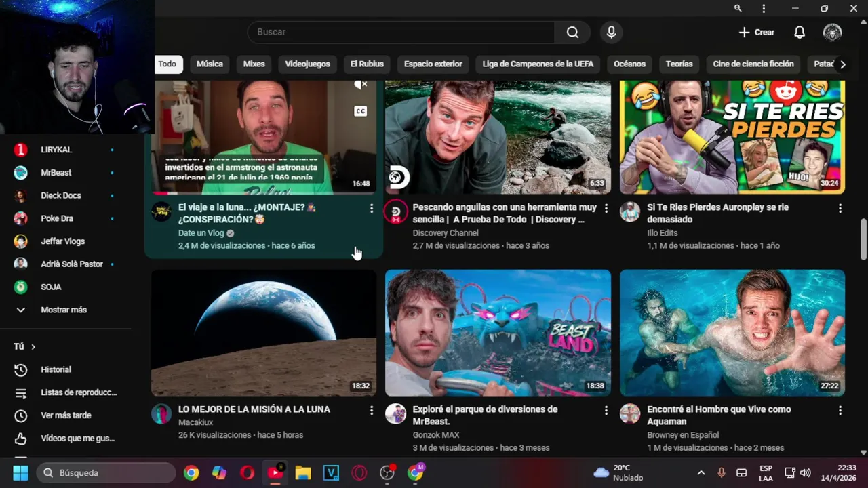Image resolution: width=868 pixels, height=488 pixels.
Task: Open the moon mission Earth thumbnail
Action: pos(263,333)
